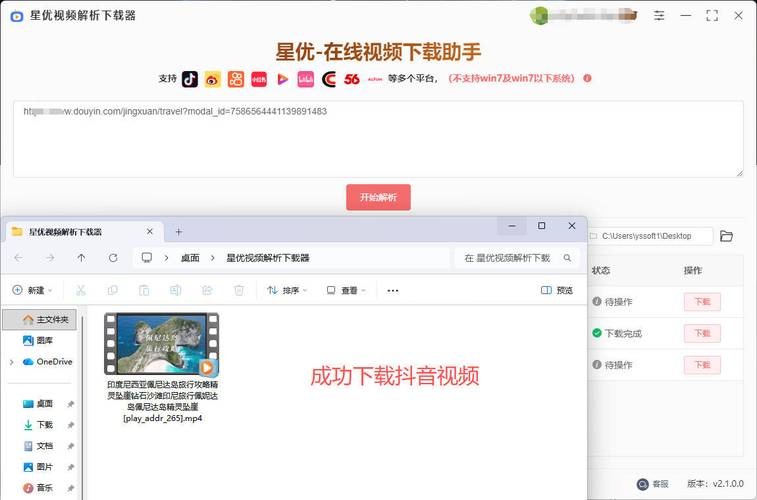
Task: Click the Copy icon in Explorer toolbar
Action: coord(112,290)
